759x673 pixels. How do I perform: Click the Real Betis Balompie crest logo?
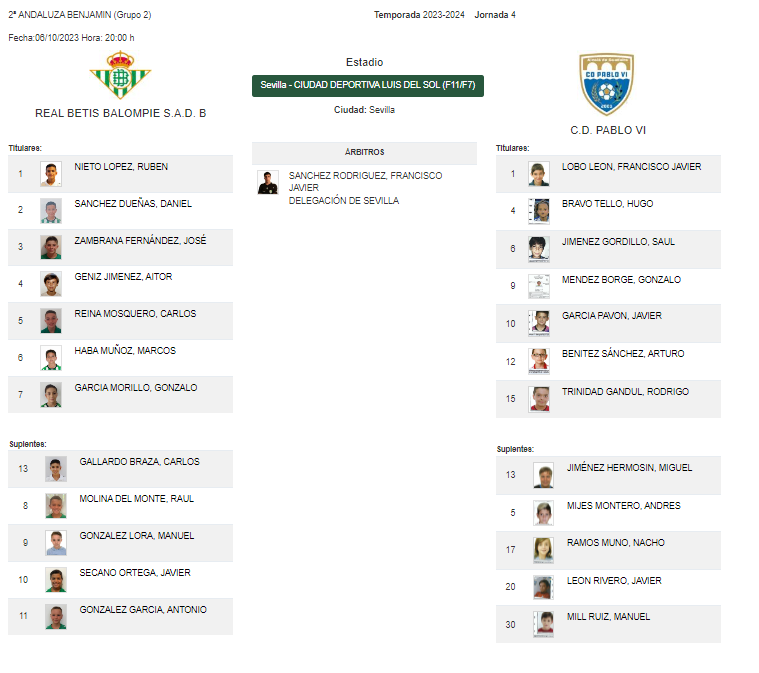click(120, 75)
